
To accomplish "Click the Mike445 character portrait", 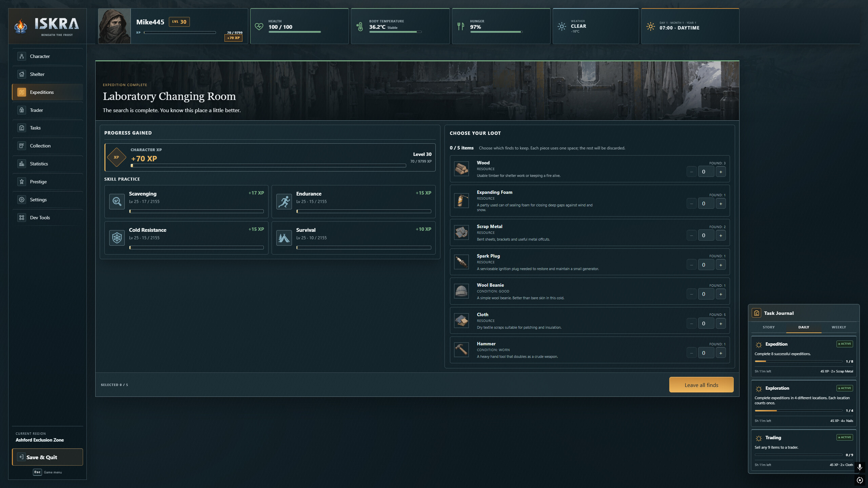I will point(114,26).
